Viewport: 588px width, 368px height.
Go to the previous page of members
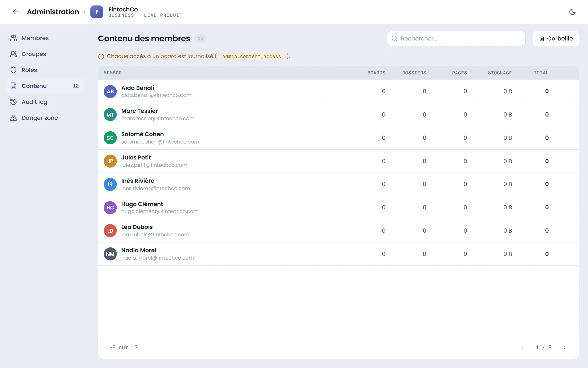[x=523, y=347]
